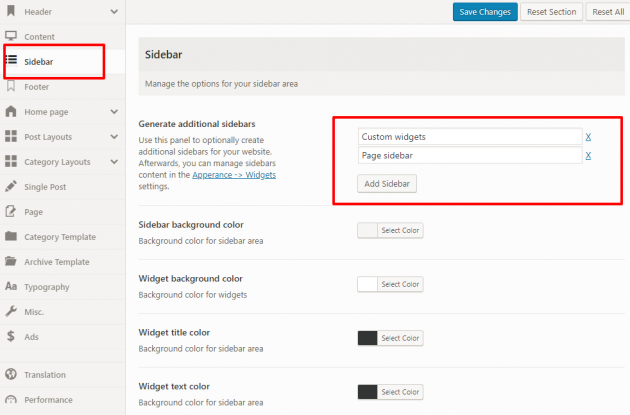Select Color for Sidebar background color
630x415 pixels.
click(x=400, y=230)
